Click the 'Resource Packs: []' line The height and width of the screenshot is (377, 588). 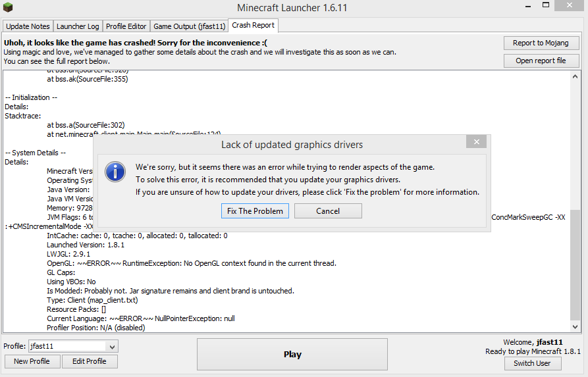coord(76,309)
